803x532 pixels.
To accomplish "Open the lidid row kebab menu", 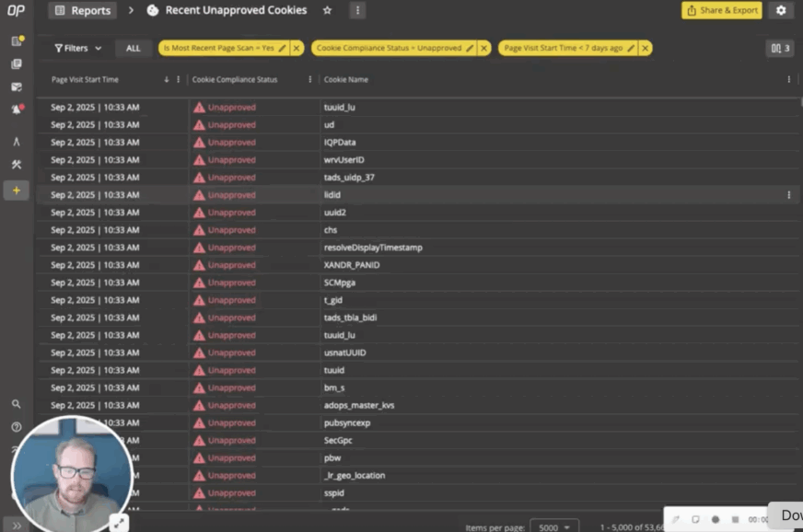I will [788, 194].
